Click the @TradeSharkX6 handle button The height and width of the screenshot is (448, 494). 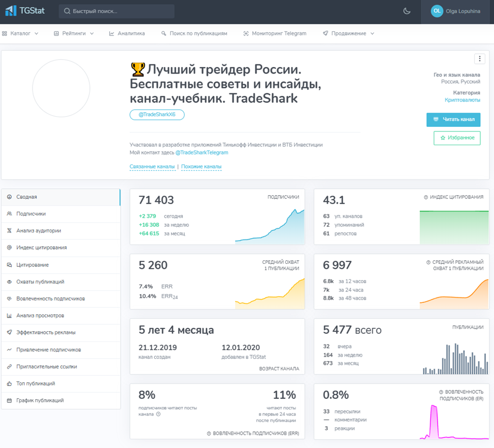(157, 115)
